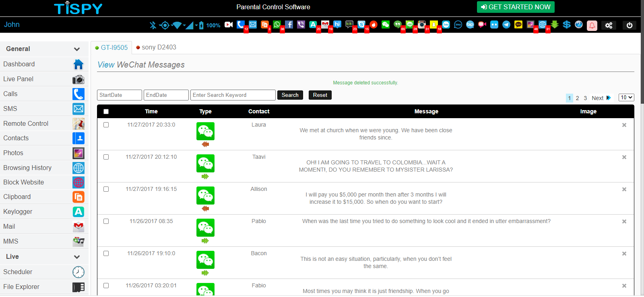The width and height of the screenshot is (644, 297).
Task: Open WeChat icon in top toolbar
Action: [386, 25]
